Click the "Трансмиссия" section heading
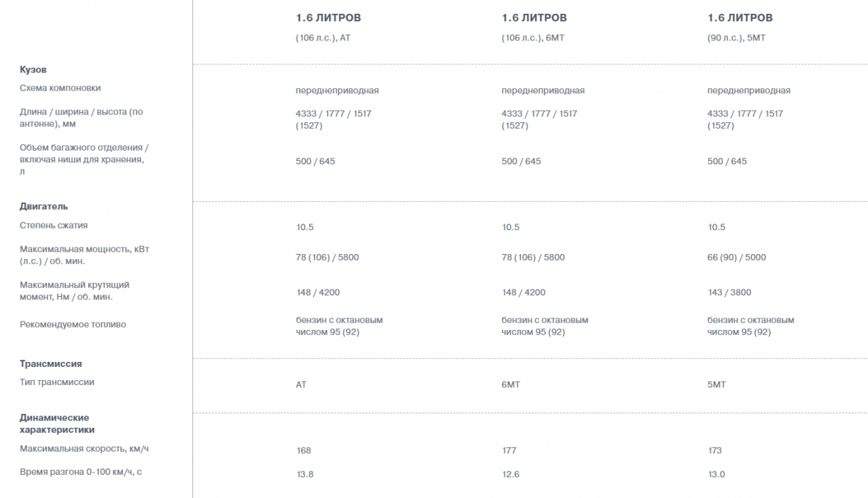868x498 pixels. pyautogui.click(x=51, y=363)
